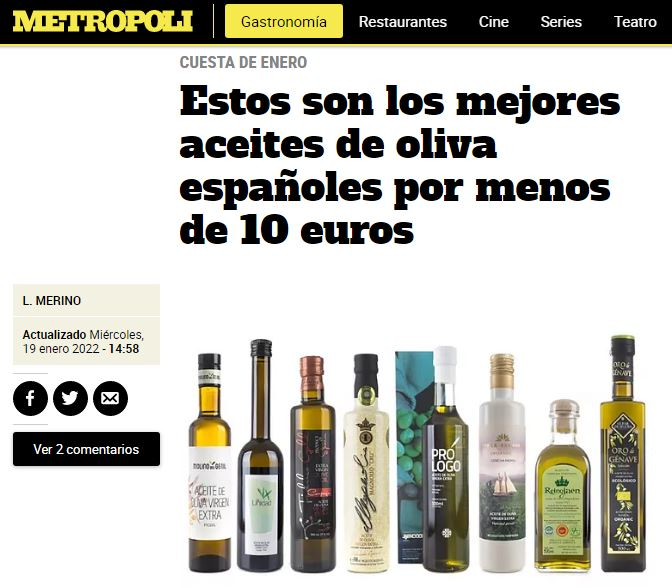Go to Metropoli logo homepage
Viewport: 672px width, 588px height.
click(x=102, y=21)
